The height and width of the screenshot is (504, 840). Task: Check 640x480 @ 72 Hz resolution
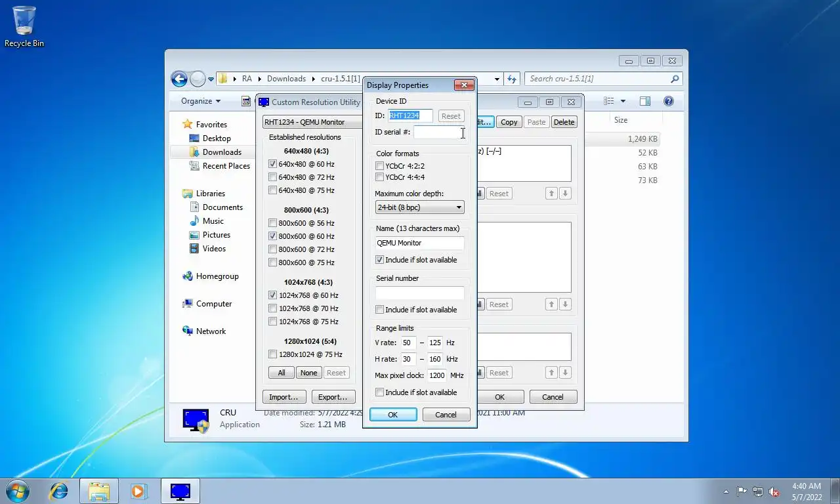(x=273, y=177)
